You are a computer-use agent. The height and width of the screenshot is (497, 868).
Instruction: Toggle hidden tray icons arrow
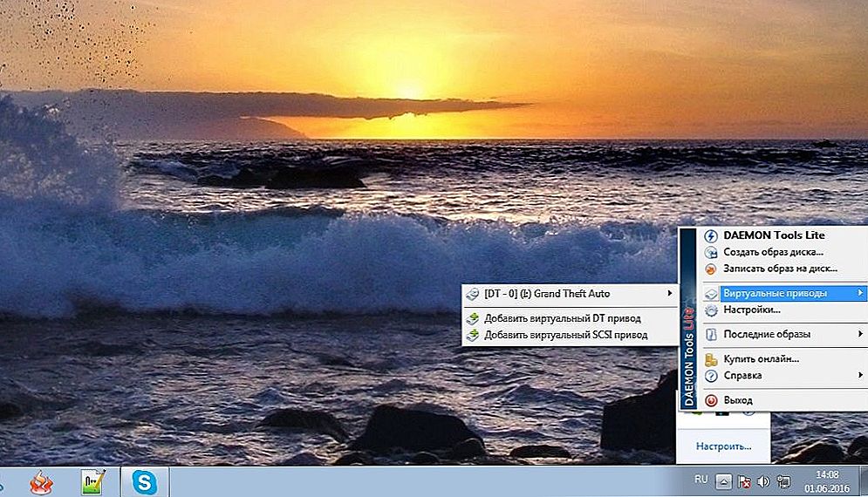723,481
